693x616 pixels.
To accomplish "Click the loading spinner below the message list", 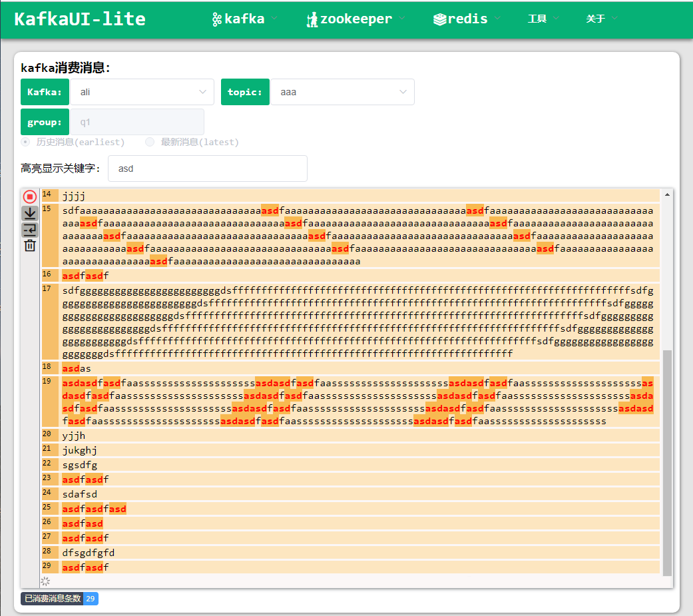I will click(x=45, y=581).
